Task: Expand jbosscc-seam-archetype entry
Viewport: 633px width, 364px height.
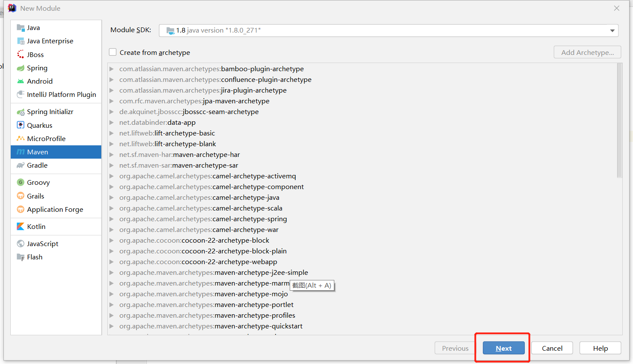Action: (112, 112)
